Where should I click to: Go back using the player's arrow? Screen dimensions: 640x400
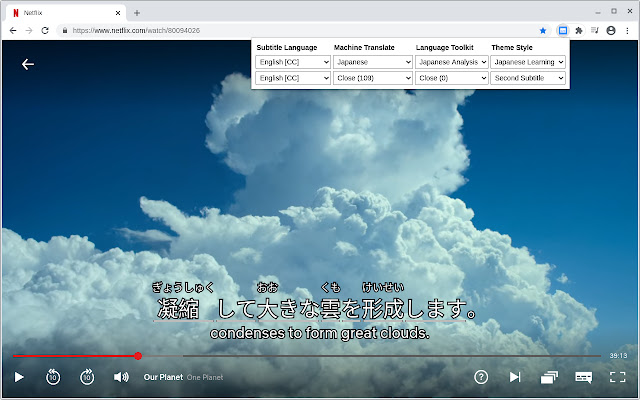pyautogui.click(x=28, y=64)
